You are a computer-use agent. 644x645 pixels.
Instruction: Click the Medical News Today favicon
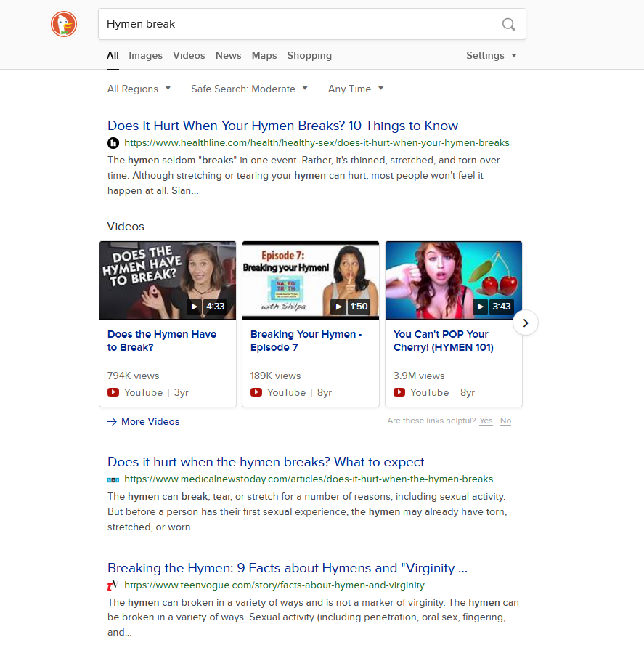113,479
